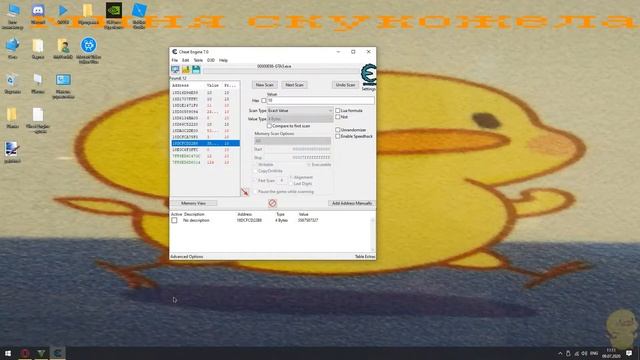Click the red circular taskbar icon
The height and width of the screenshot is (360, 640).
tap(25, 353)
